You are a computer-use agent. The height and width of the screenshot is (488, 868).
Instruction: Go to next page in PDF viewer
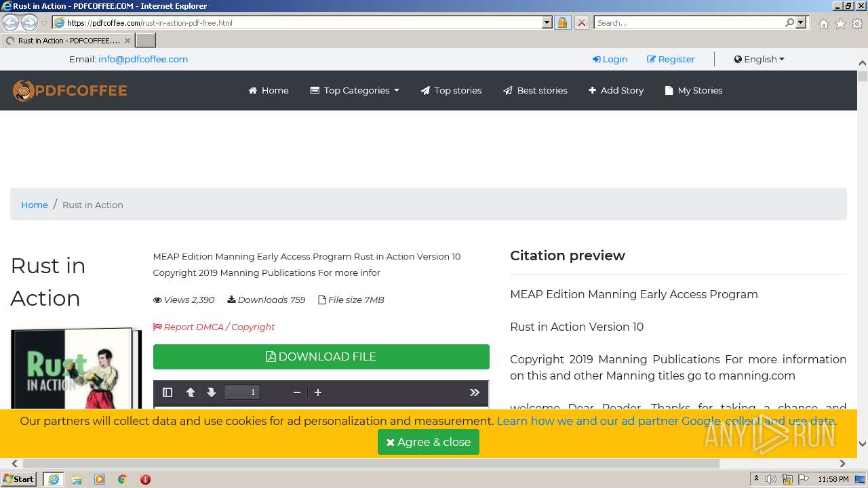212,392
